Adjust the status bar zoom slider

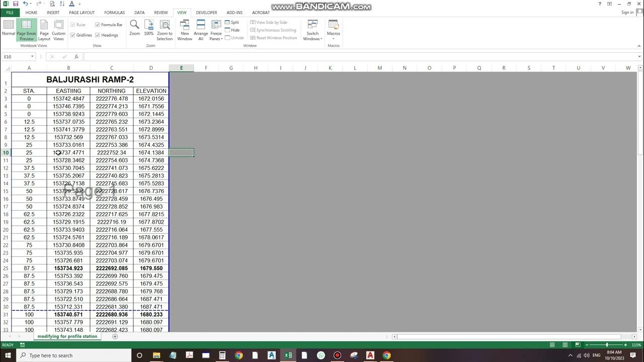coord(607,345)
